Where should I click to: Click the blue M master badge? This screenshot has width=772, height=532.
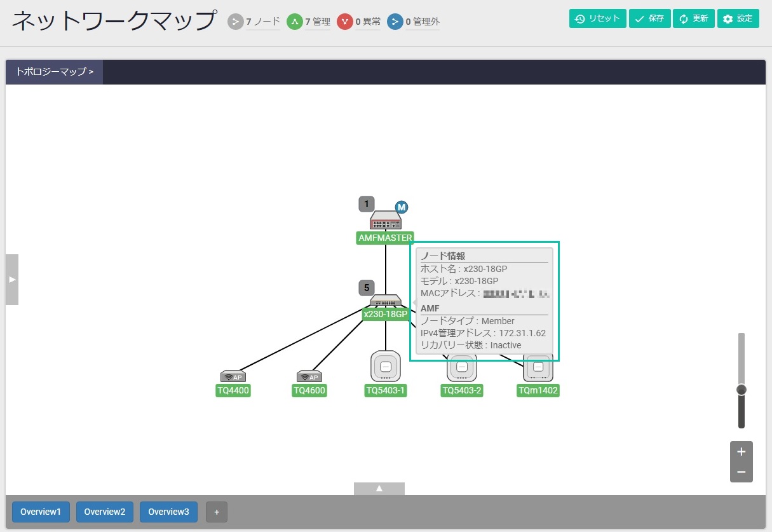click(x=402, y=207)
